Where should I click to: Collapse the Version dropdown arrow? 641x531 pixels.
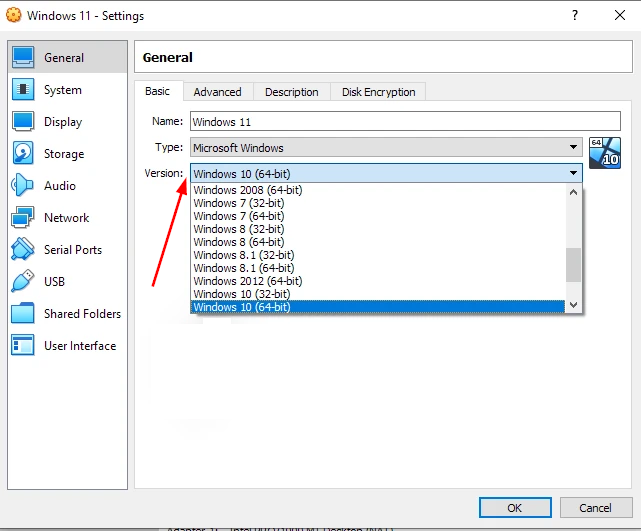coord(573,173)
